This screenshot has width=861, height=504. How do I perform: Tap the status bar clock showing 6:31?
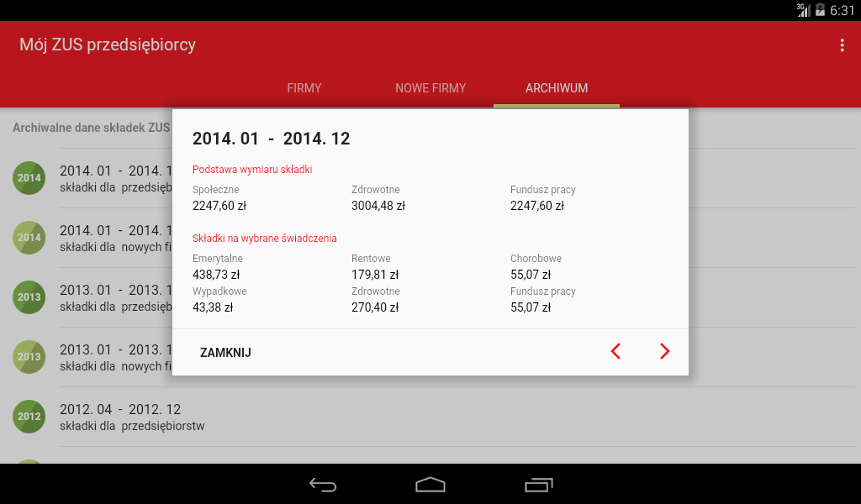(843, 10)
